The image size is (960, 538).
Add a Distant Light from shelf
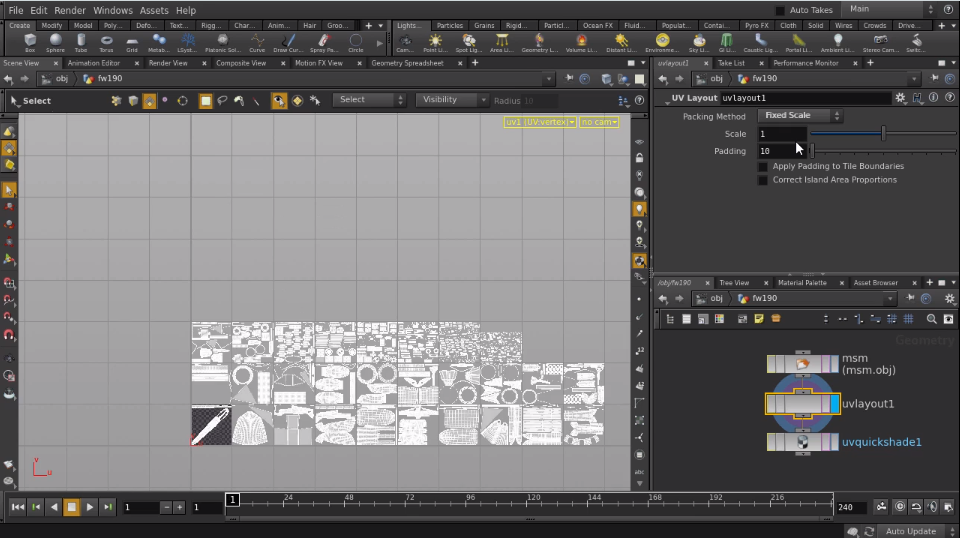(x=621, y=43)
